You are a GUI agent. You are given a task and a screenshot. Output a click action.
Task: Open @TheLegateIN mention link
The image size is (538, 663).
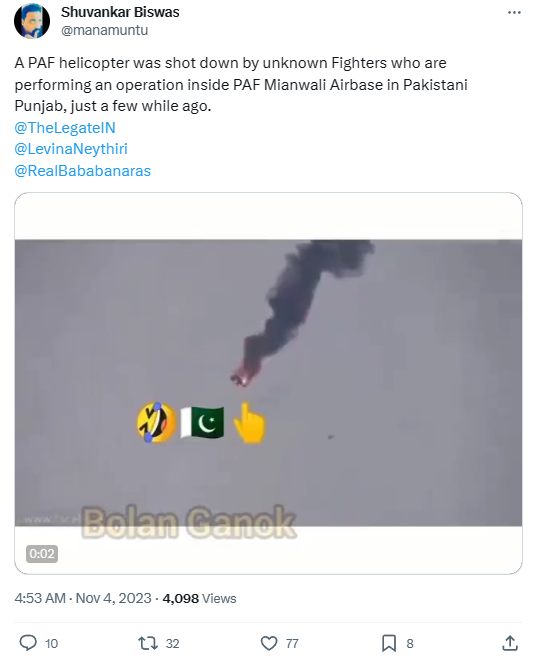(x=65, y=128)
